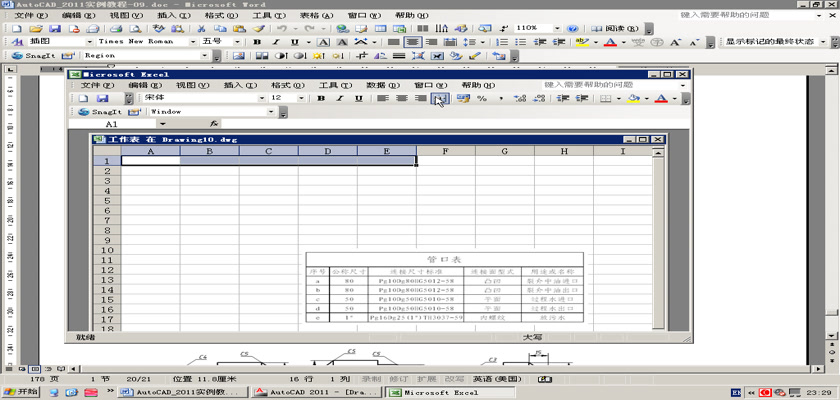Open Word yellow highlight color picker
Viewport: 840px width, 400px height.
(595, 42)
